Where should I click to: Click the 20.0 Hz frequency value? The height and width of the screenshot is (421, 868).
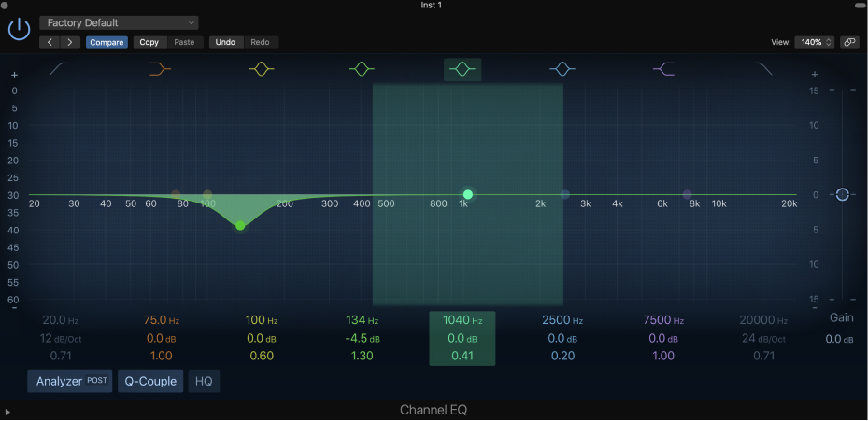[x=60, y=320]
